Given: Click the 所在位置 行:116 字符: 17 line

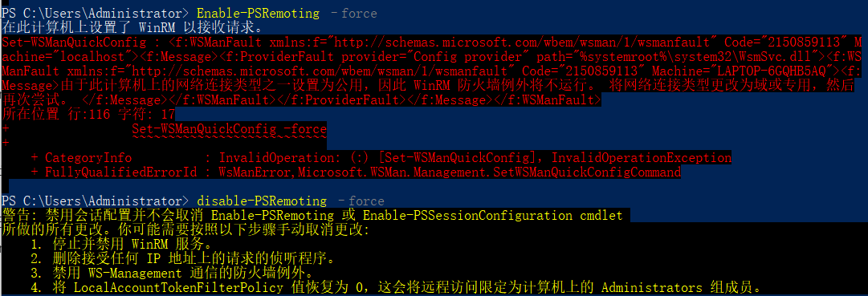Looking at the screenshot, I should (88, 115).
